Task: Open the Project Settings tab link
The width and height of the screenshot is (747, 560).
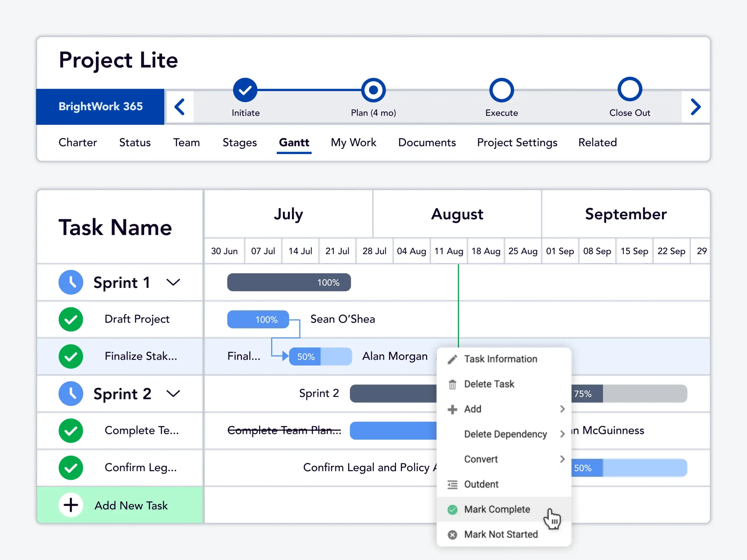Action: click(517, 142)
